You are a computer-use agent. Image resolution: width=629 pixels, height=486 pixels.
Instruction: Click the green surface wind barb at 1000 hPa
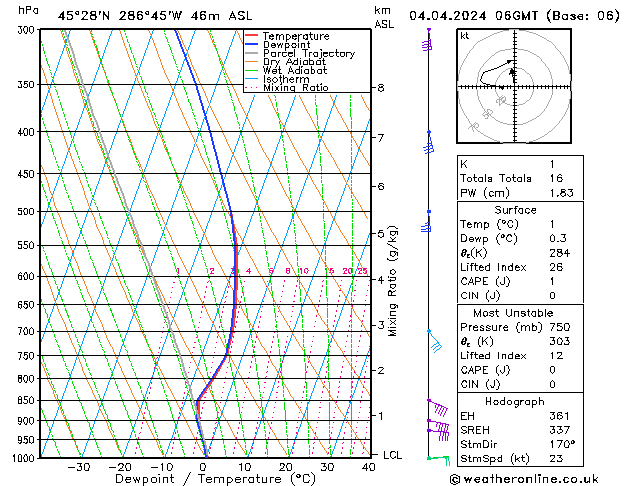(x=438, y=460)
